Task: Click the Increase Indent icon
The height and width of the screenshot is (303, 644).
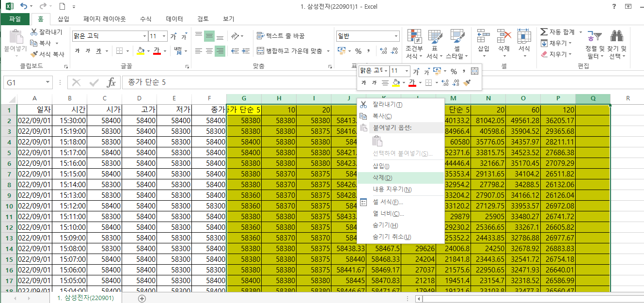Action: pos(246,50)
